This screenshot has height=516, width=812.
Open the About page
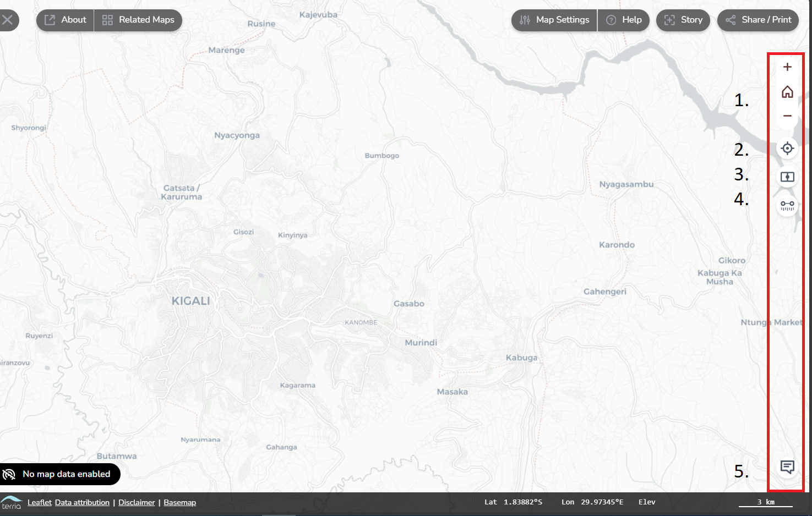[66, 20]
